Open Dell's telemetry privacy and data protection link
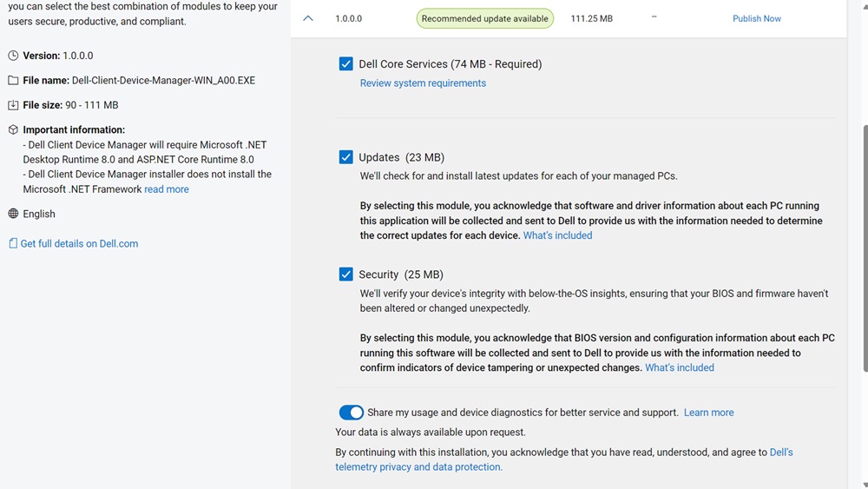This screenshot has height=489, width=868. (418, 466)
